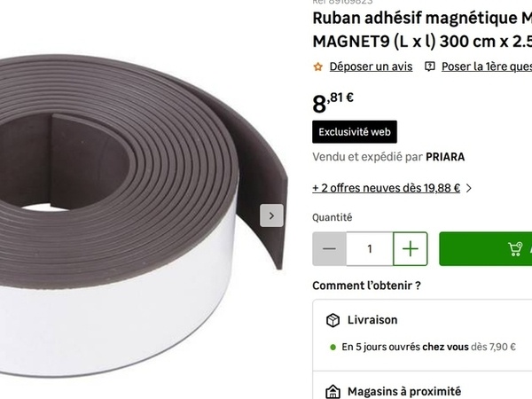Click the product title Ruban adhésif magnétique
The height and width of the screenshot is (399, 532).
click(422, 30)
